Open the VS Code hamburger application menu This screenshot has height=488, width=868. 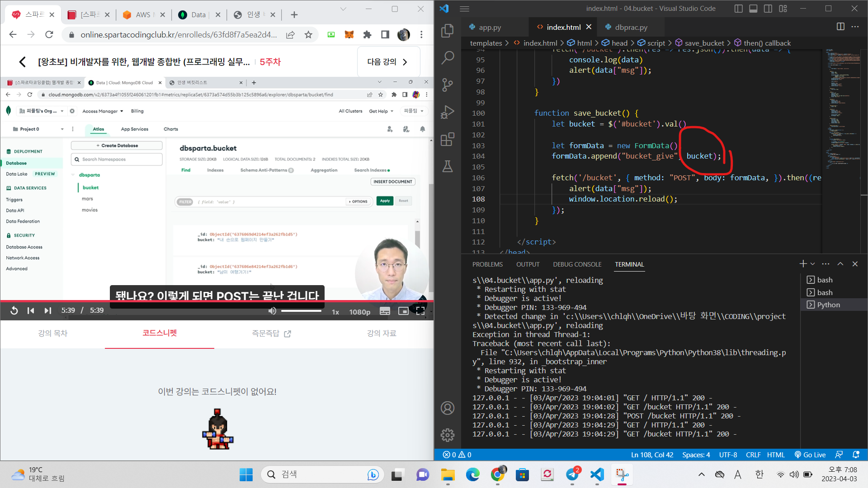coord(465,9)
